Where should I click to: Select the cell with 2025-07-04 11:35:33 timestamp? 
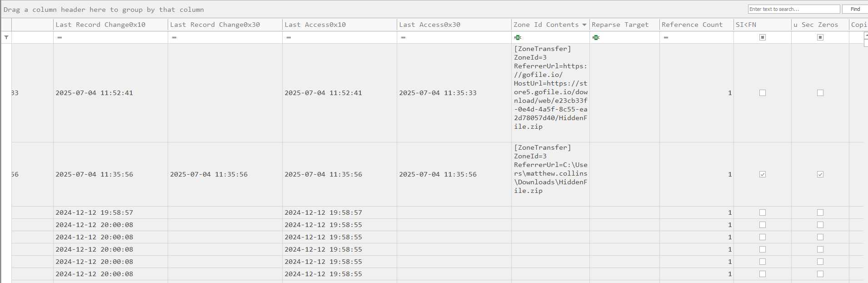438,93
